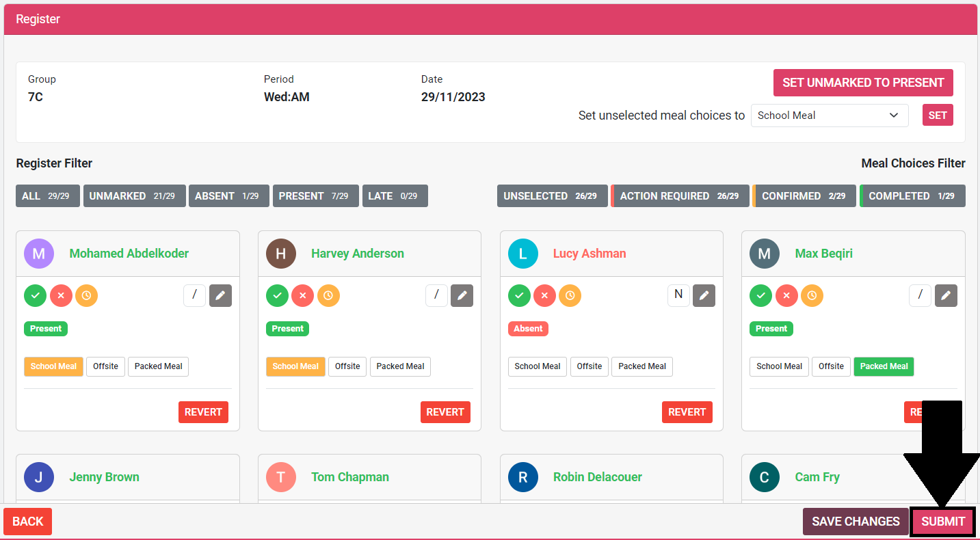Mark Lucy Ashman late with clock icon
Image resolution: width=980 pixels, height=540 pixels.
[x=570, y=296]
